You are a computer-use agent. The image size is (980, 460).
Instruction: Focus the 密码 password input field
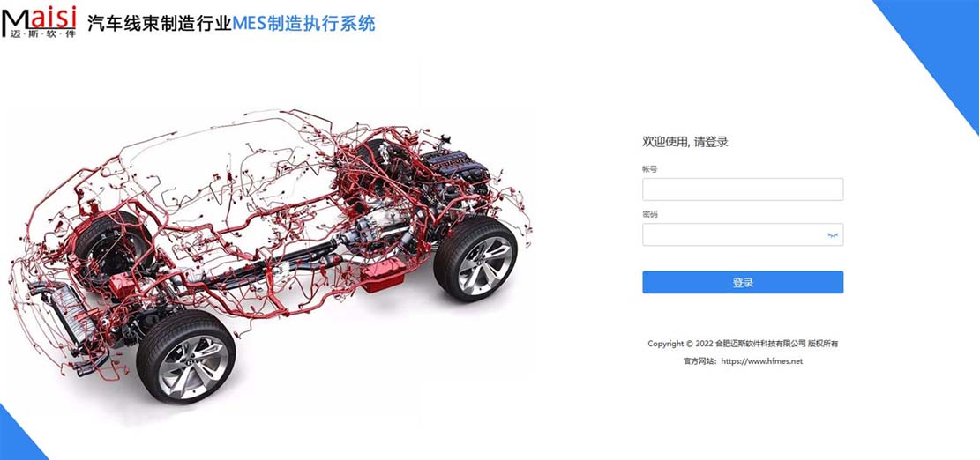point(743,234)
